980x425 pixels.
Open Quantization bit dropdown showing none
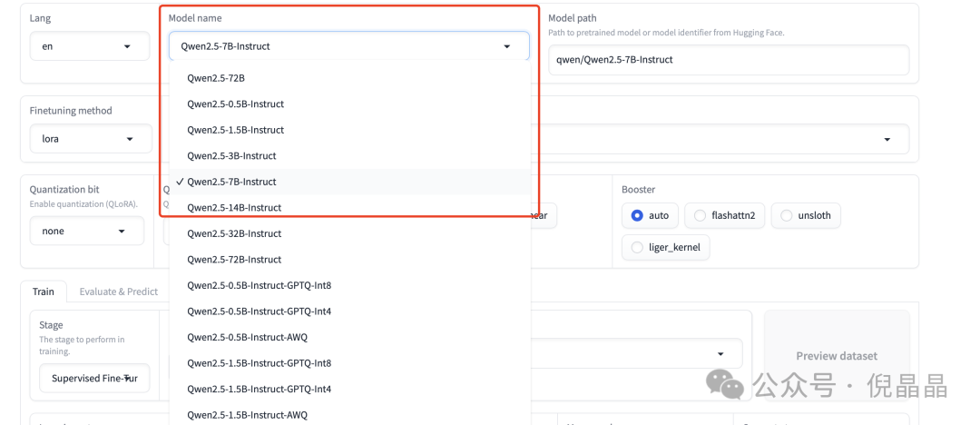[x=87, y=231]
